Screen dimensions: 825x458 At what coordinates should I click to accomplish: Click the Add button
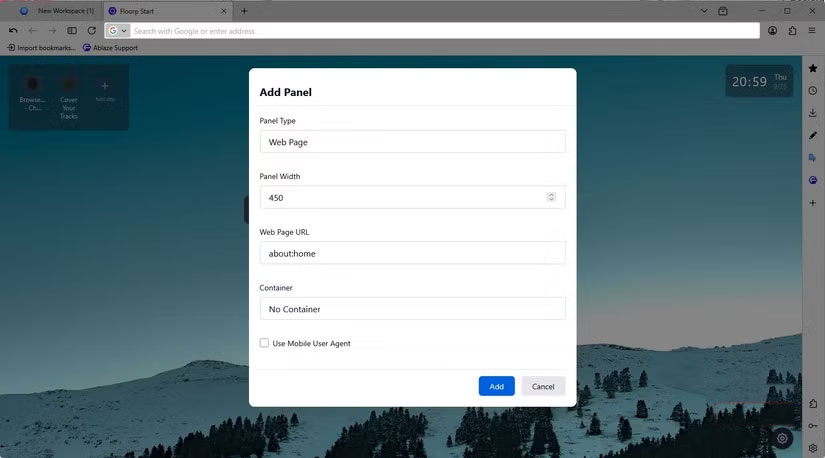click(497, 386)
